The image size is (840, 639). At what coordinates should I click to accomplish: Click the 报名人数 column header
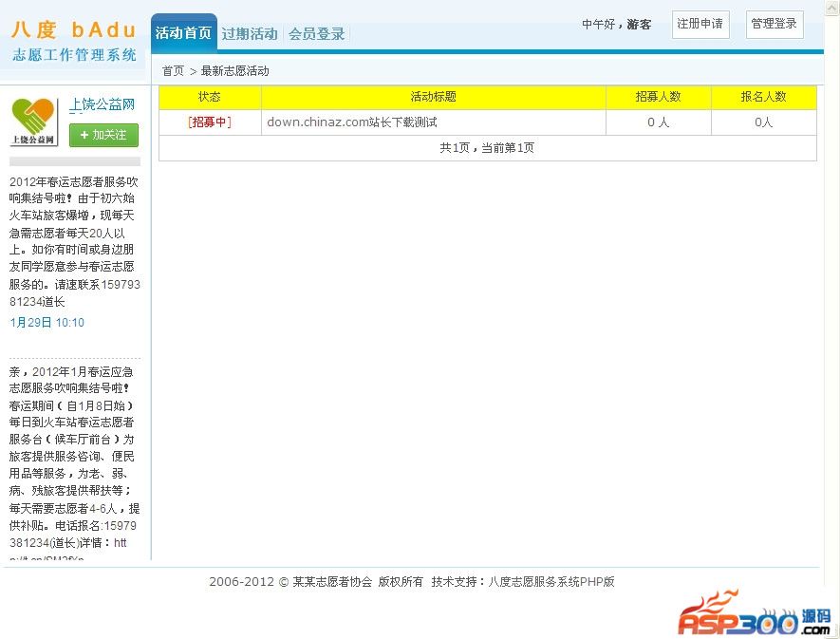[x=763, y=97]
